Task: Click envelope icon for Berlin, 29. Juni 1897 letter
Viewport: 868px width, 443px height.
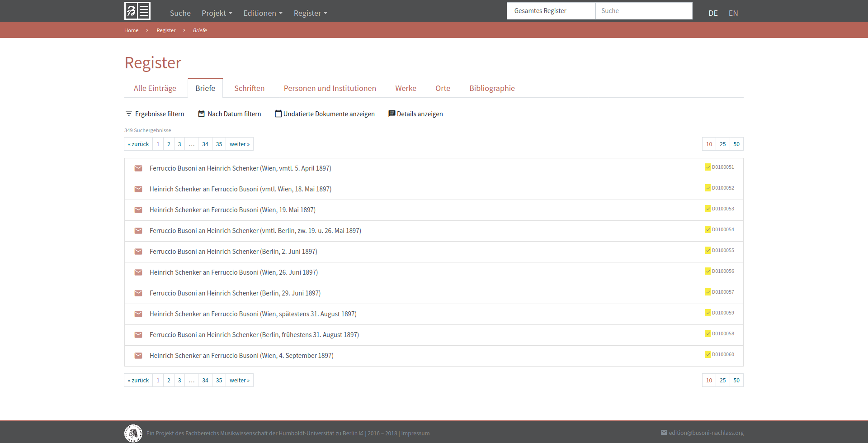Action: point(138,293)
